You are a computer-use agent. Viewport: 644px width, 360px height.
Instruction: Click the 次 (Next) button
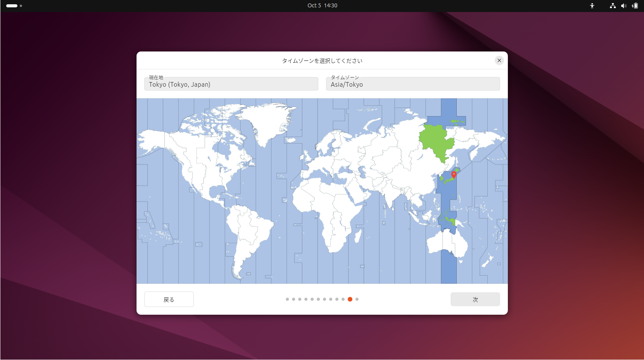tap(475, 299)
